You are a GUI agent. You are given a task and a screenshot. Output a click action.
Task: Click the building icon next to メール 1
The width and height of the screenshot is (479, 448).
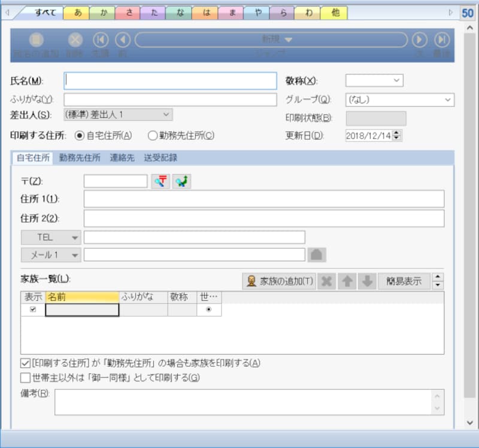317,254
